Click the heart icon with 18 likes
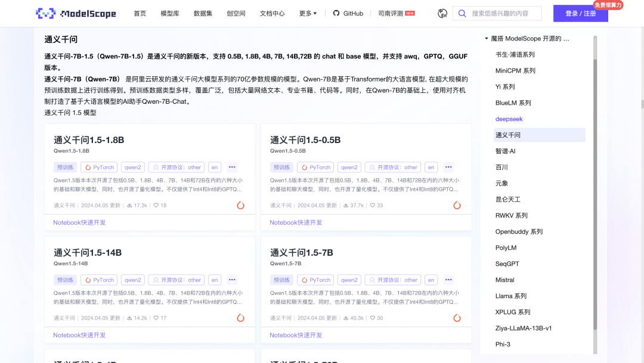644x363 pixels. click(x=156, y=205)
